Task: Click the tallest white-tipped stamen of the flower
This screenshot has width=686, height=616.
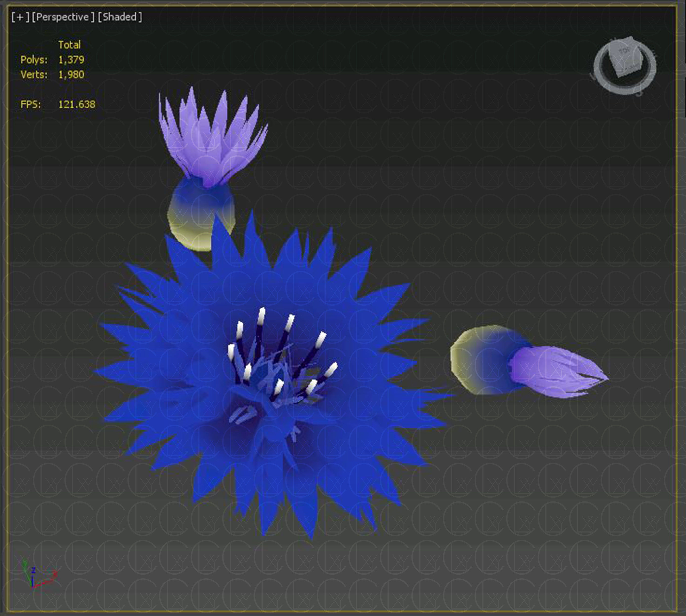Action: [261, 316]
